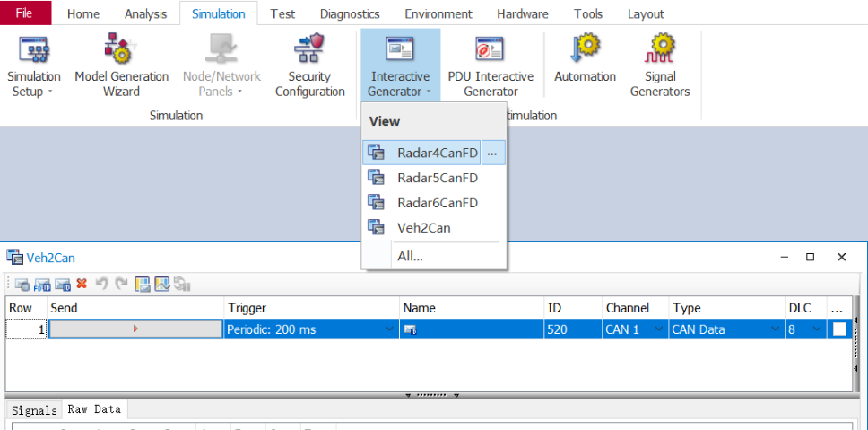Image resolution: width=868 pixels, height=430 pixels.
Task: Click the add CAN FD frame toolbar icon
Action: click(42, 284)
